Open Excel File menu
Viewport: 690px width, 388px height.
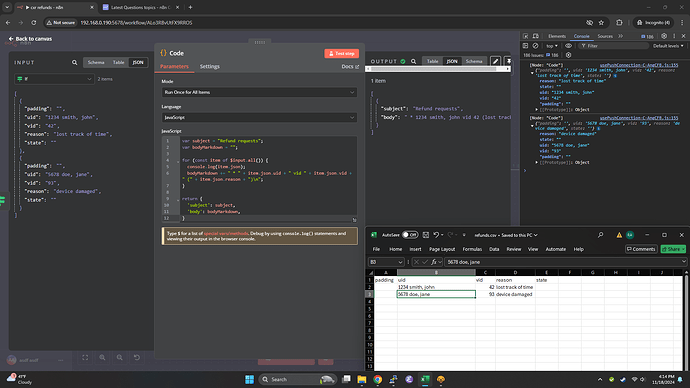tap(376, 249)
